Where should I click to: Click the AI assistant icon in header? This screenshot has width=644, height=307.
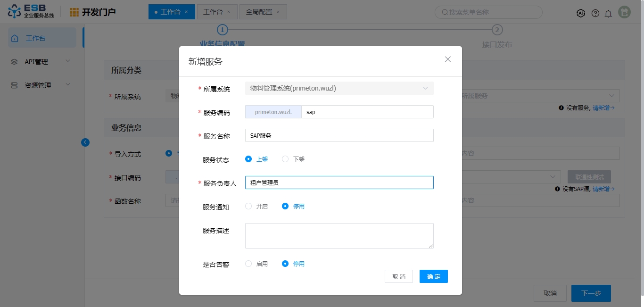tap(581, 13)
